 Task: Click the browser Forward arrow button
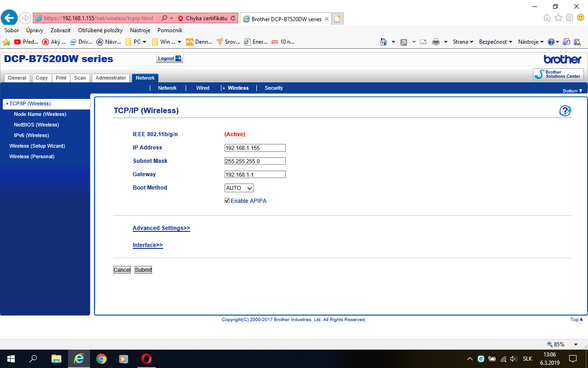coord(25,18)
